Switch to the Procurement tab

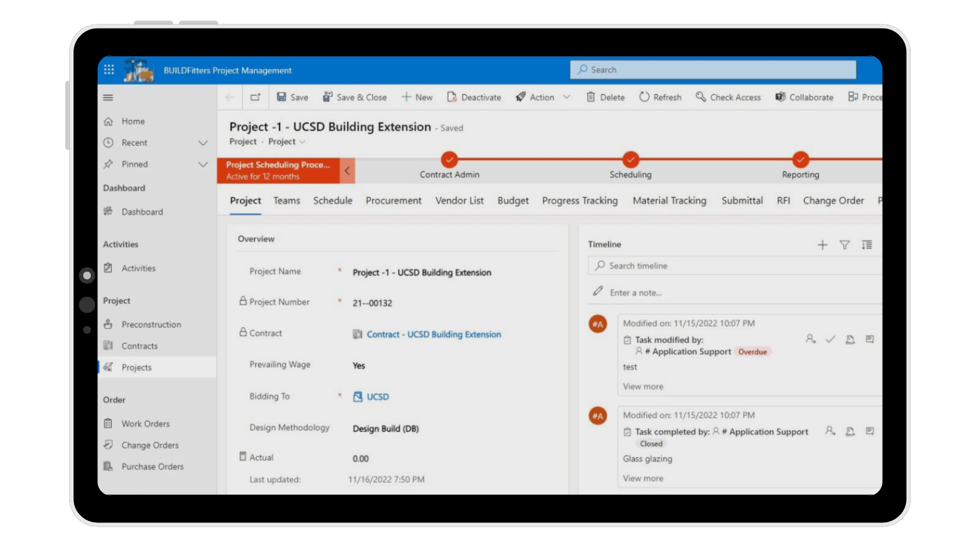(x=394, y=201)
